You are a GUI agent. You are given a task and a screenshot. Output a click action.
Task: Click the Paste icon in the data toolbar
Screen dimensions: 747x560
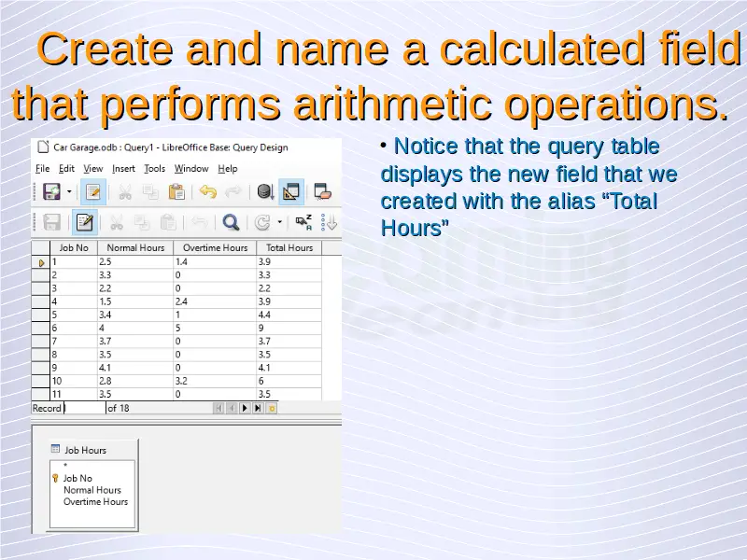click(x=168, y=222)
